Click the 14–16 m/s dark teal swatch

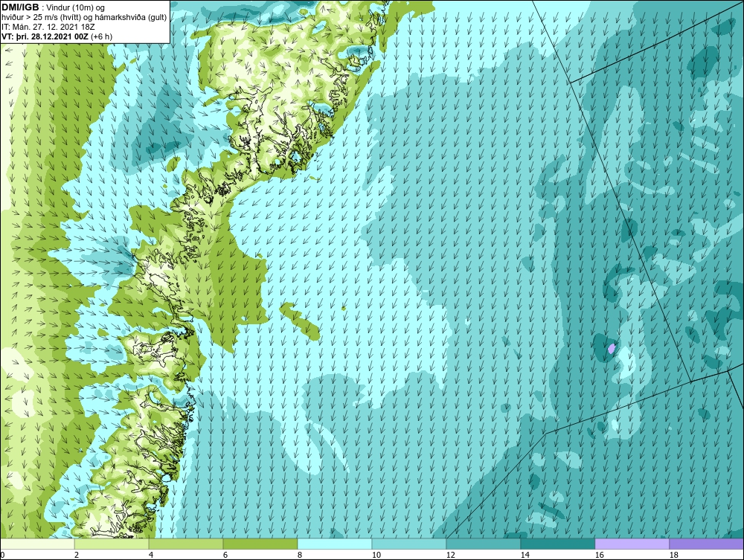point(558,544)
